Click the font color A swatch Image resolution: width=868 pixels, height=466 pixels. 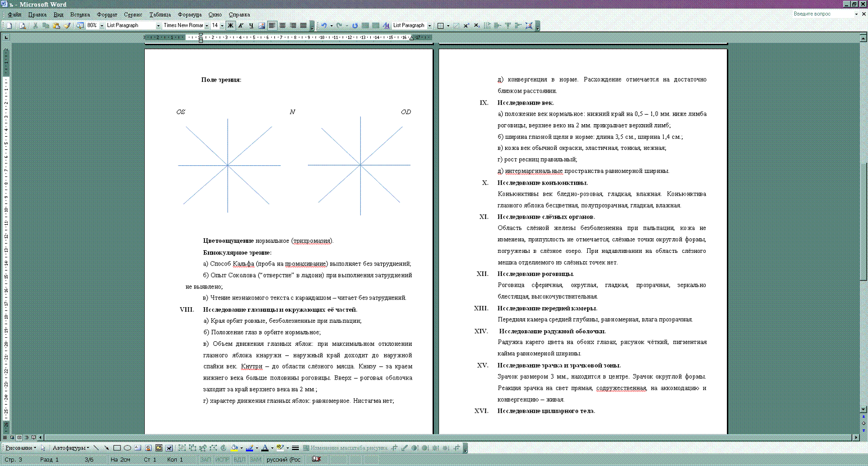265,448
